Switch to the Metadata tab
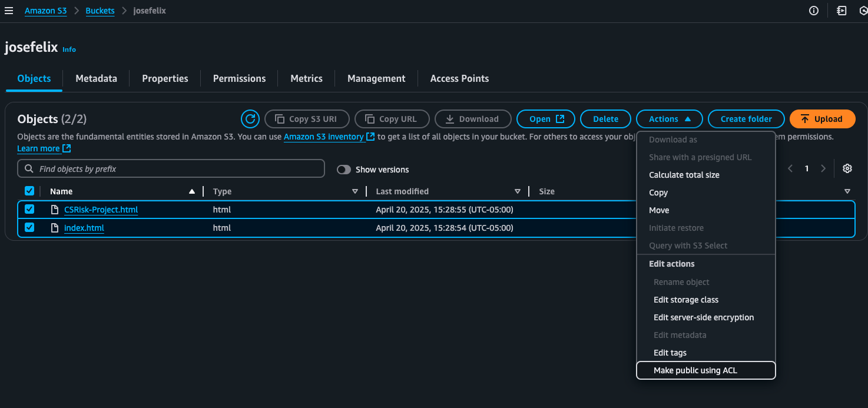Image resolution: width=868 pixels, height=408 pixels. [96, 78]
